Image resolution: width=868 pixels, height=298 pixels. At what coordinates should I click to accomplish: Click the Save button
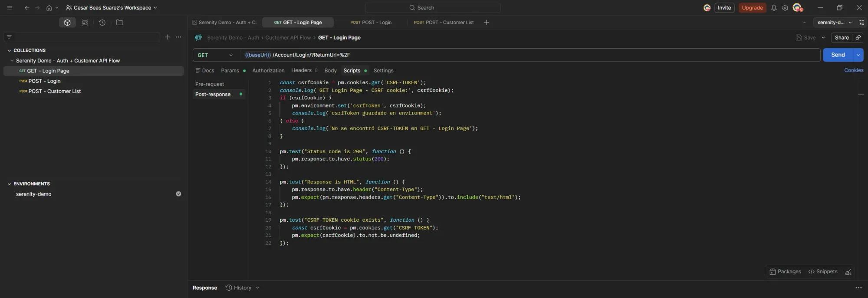pyautogui.click(x=806, y=38)
